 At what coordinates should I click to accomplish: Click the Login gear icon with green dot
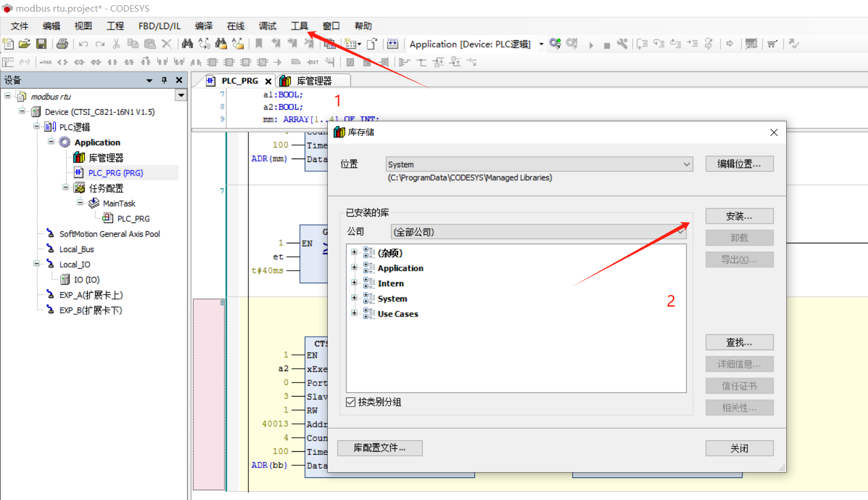click(x=555, y=44)
